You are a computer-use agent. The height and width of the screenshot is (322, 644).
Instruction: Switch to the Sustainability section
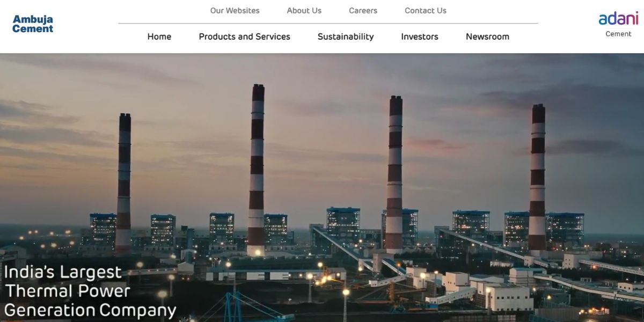(346, 36)
